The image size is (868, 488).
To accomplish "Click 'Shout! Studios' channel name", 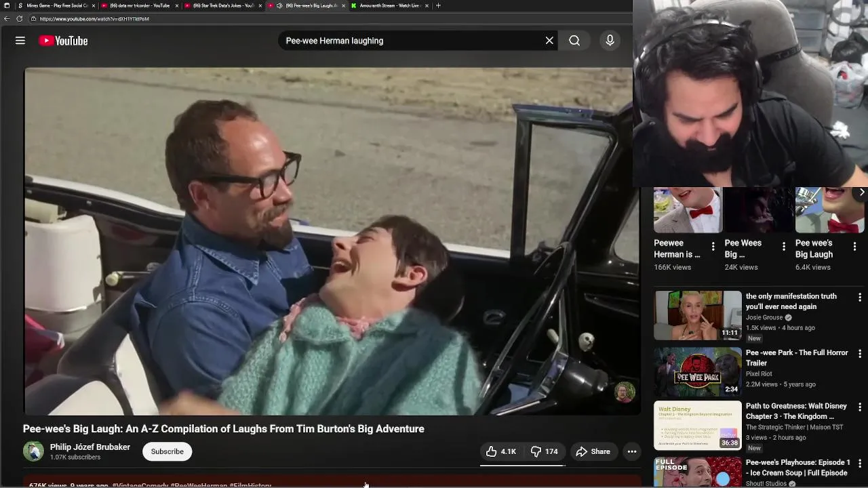I will click(x=766, y=484).
